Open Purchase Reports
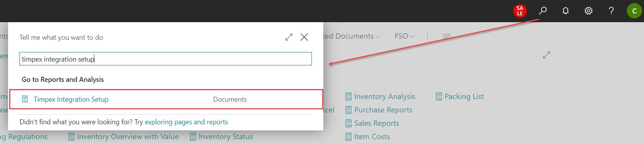Screen dimensions: 644x143 point(379,110)
